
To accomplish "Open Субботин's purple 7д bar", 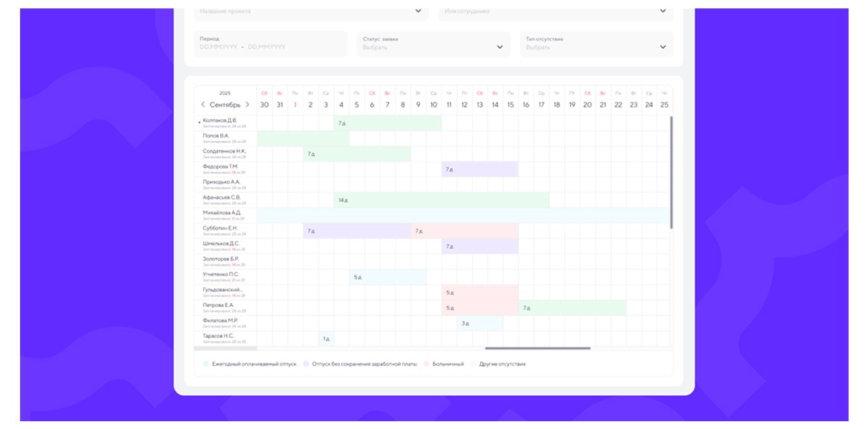I will tap(357, 231).
